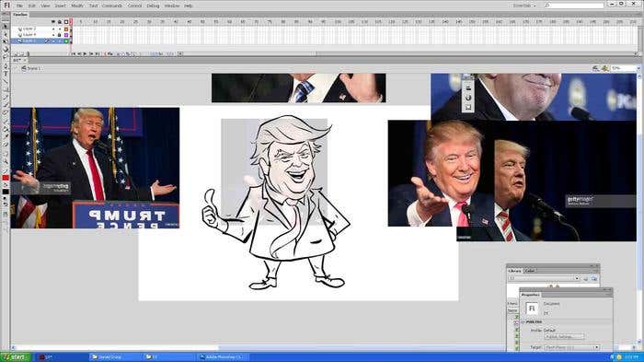
Task: Select the Pen tool
Action: click(6, 65)
